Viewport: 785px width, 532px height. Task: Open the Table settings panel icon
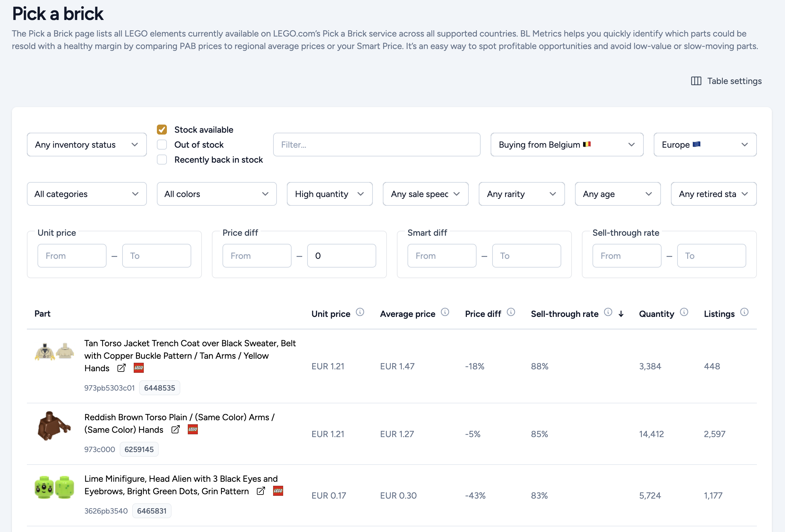click(x=697, y=81)
